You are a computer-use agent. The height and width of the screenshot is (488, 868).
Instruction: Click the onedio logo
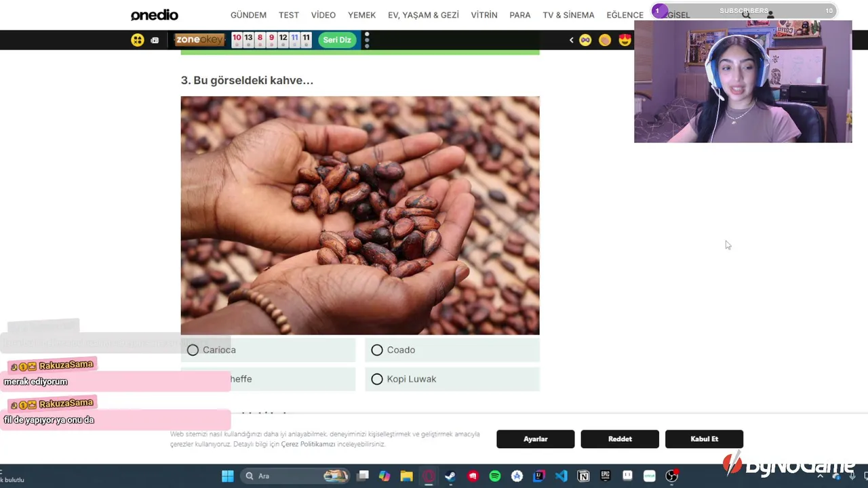tap(155, 15)
